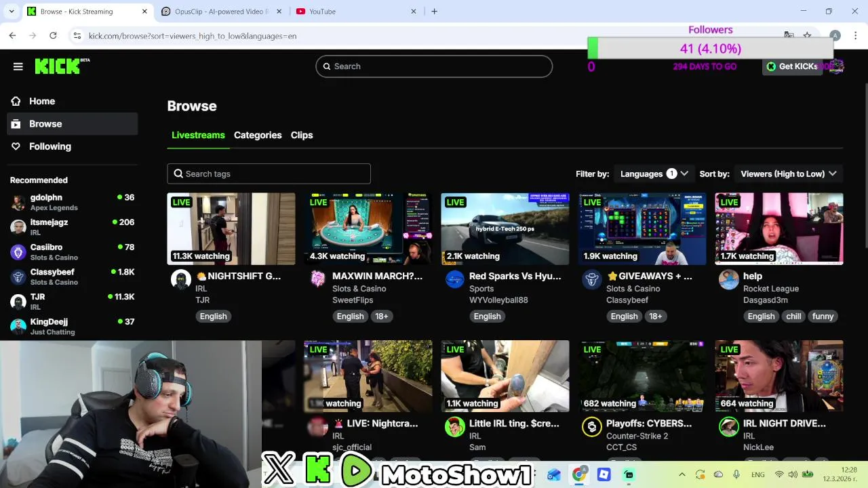Screen dimensions: 868x488
Task: Open tab search dropdown arrow
Action: (x=12, y=12)
